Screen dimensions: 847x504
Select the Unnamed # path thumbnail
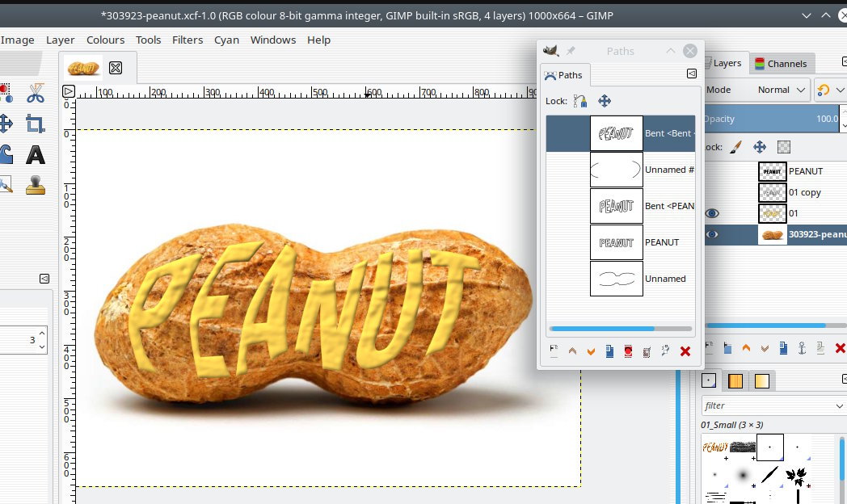[616, 170]
